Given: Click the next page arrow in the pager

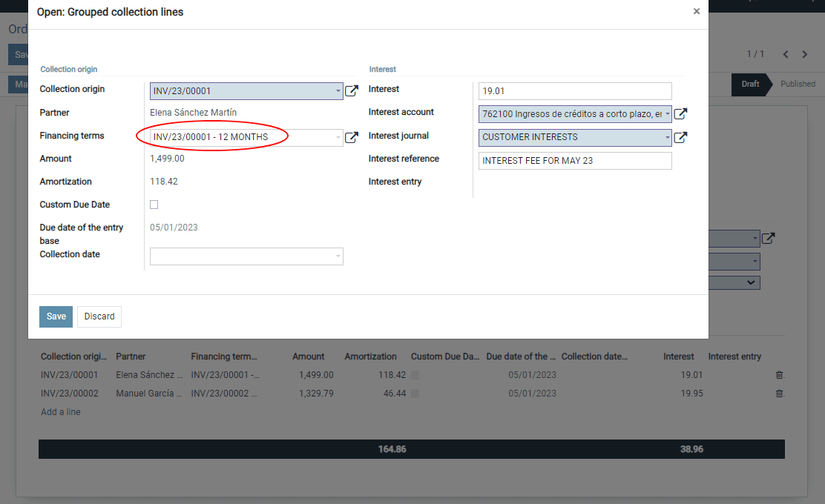Looking at the screenshot, I should click(x=804, y=53).
